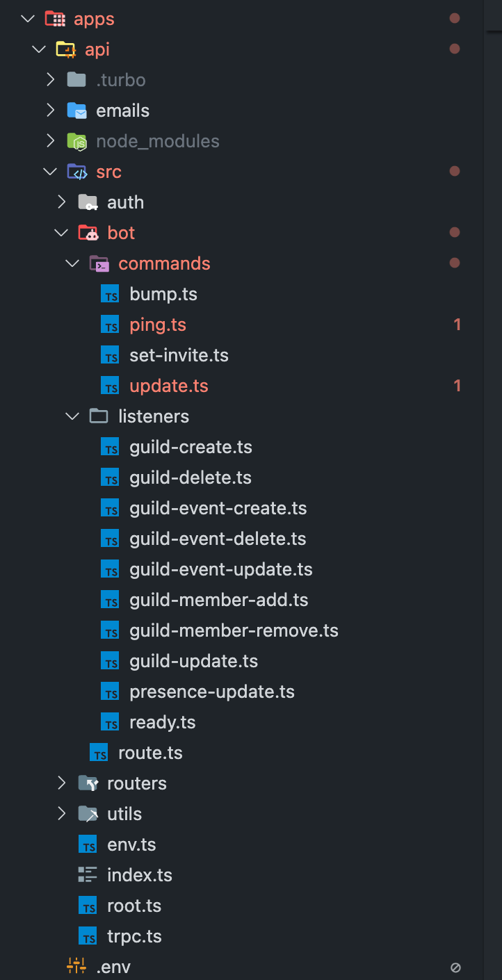
Task: Open the update.ts file
Action: [169, 386]
